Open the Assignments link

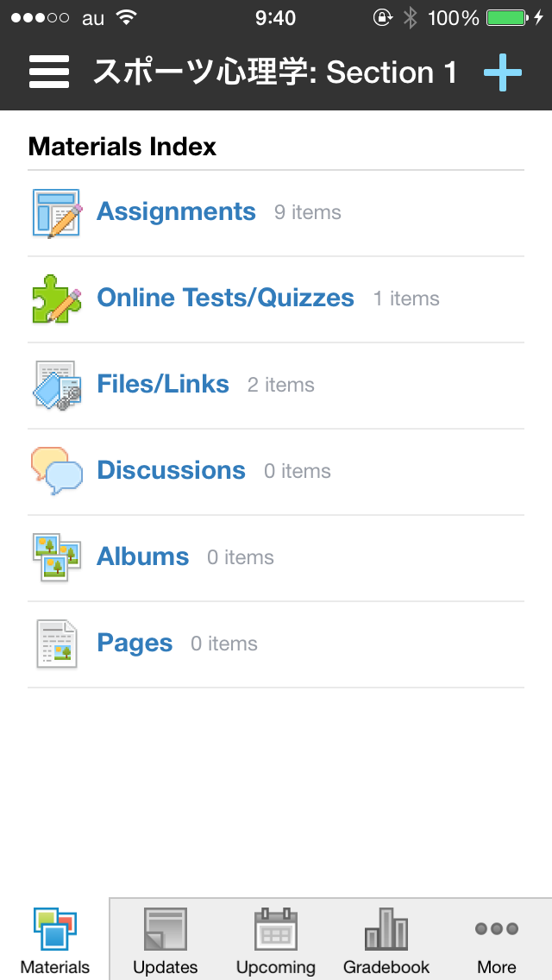coord(176,212)
